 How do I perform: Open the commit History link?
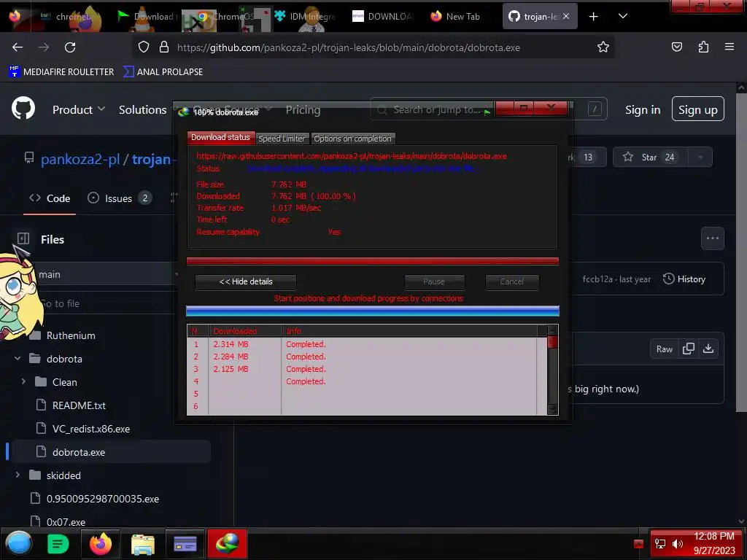[684, 279]
